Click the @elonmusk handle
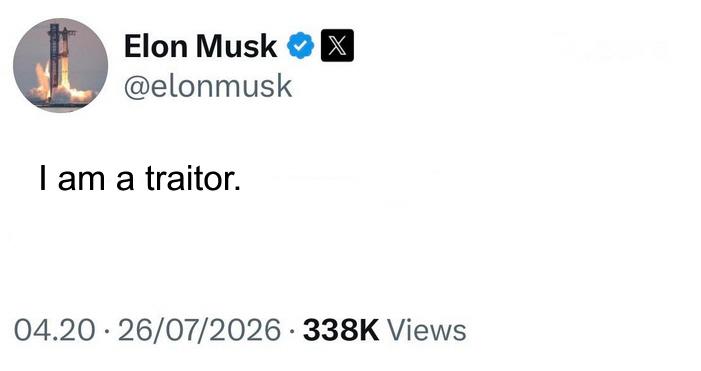The width and height of the screenshot is (701, 371). (208, 86)
